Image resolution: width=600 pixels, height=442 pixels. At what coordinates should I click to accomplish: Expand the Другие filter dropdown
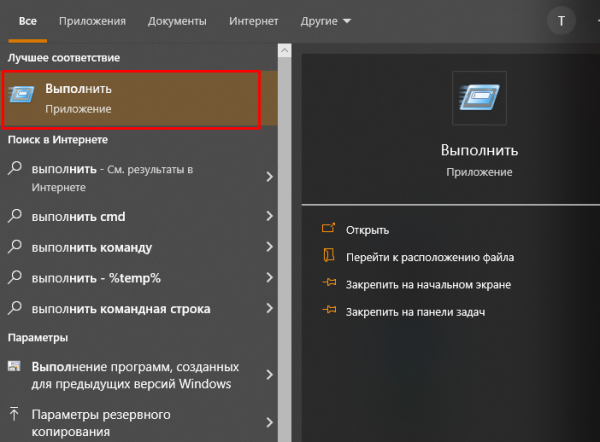(326, 20)
